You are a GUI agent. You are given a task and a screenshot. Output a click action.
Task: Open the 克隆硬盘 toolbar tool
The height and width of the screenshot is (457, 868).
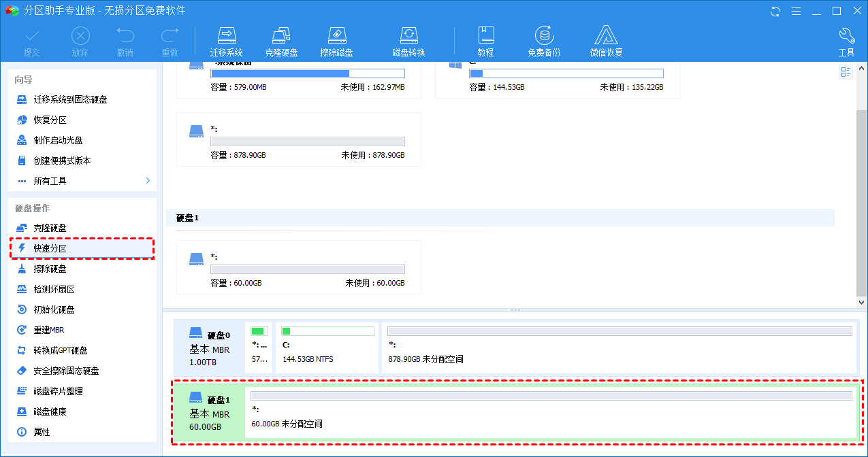(x=281, y=41)
